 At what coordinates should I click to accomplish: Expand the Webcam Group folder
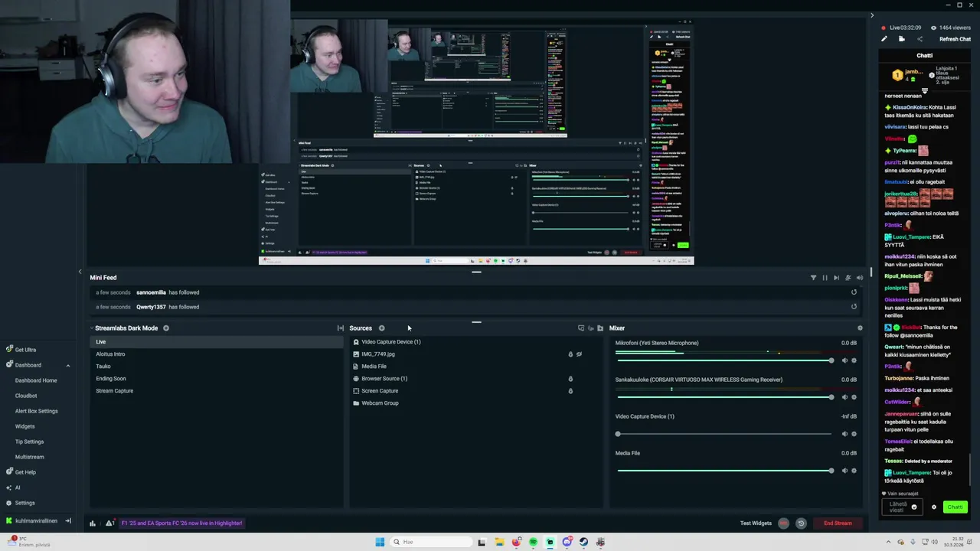click(356, 403)
